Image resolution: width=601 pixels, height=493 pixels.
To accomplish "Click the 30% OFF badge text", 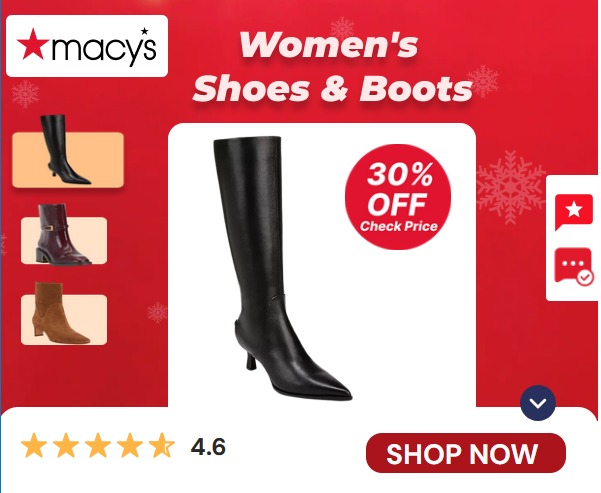I will pyautogui.click(x=399, y=189).
